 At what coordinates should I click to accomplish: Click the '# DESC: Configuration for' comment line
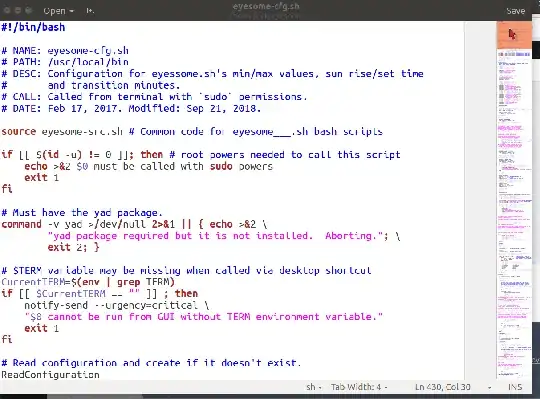coord(212,74)
